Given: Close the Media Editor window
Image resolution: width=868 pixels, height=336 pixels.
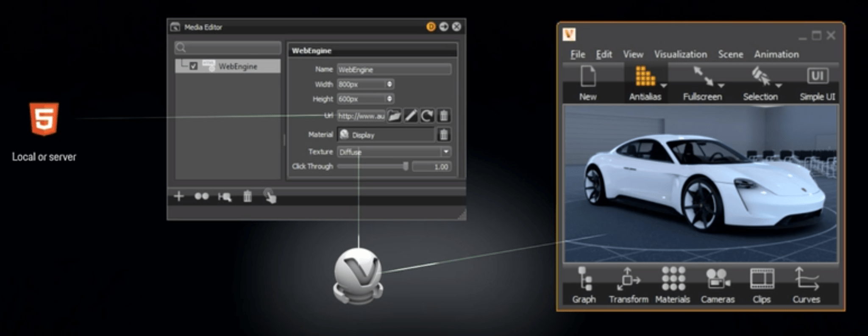Looking at the screenshot, I should (456, 27).
